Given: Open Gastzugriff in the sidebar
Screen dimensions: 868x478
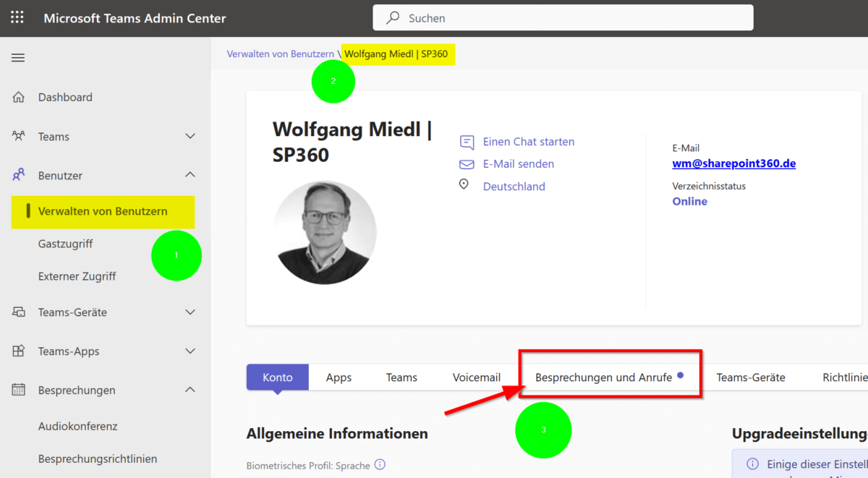Looking at the screenshot, I should click(x=65, y=244).
